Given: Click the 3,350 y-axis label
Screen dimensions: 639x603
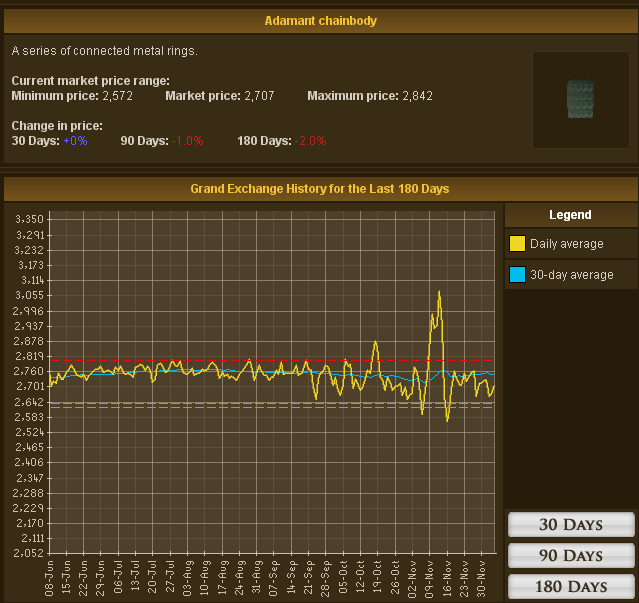Looking at the screenshot, I should [29, 220].
